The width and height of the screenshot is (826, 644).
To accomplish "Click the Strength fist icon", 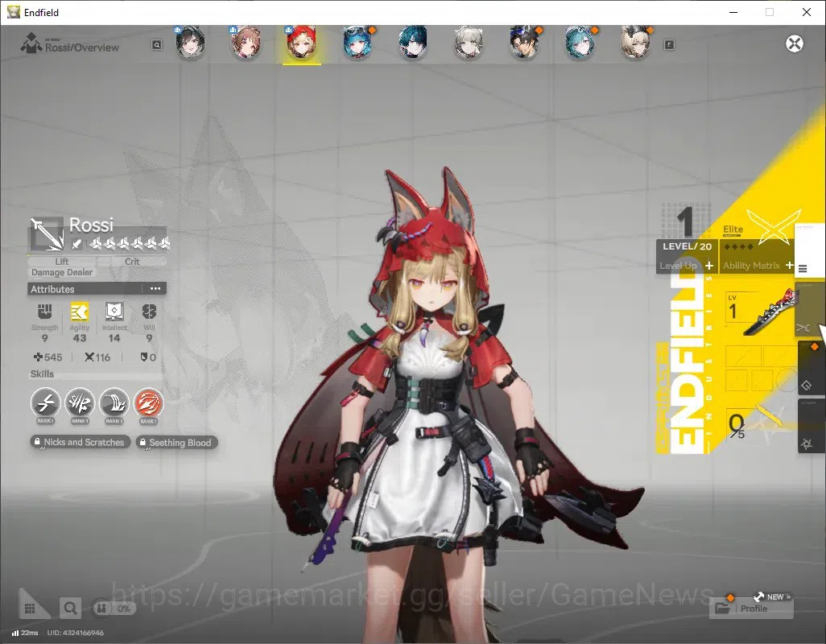I will 45,312.
